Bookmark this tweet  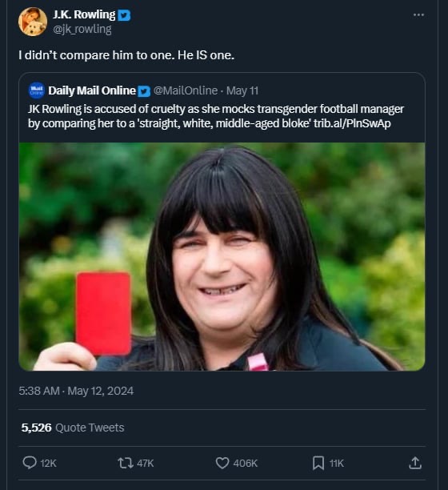318,463
